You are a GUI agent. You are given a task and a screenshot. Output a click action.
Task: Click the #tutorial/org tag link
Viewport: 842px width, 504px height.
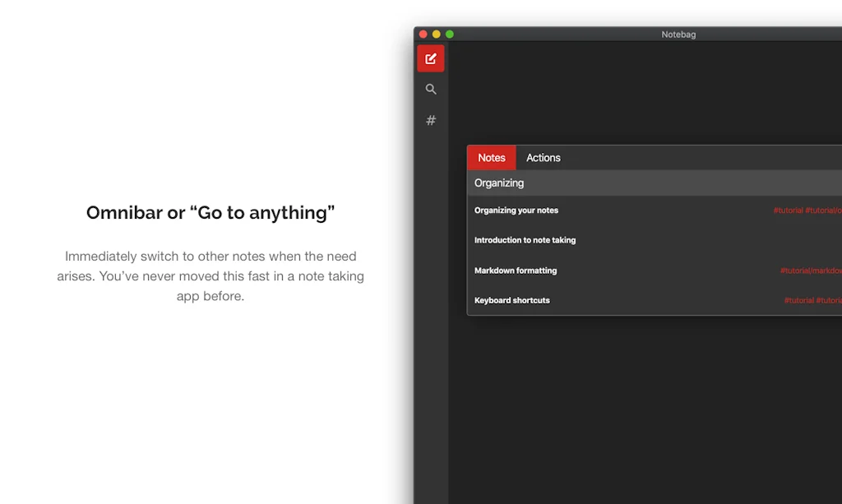coord(825,210)
